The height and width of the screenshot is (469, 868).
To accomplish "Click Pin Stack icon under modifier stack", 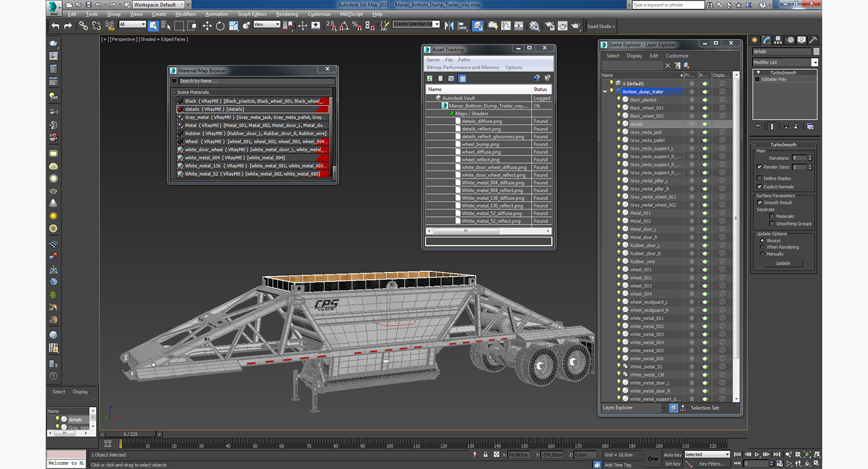I will (x=758, y=126).
